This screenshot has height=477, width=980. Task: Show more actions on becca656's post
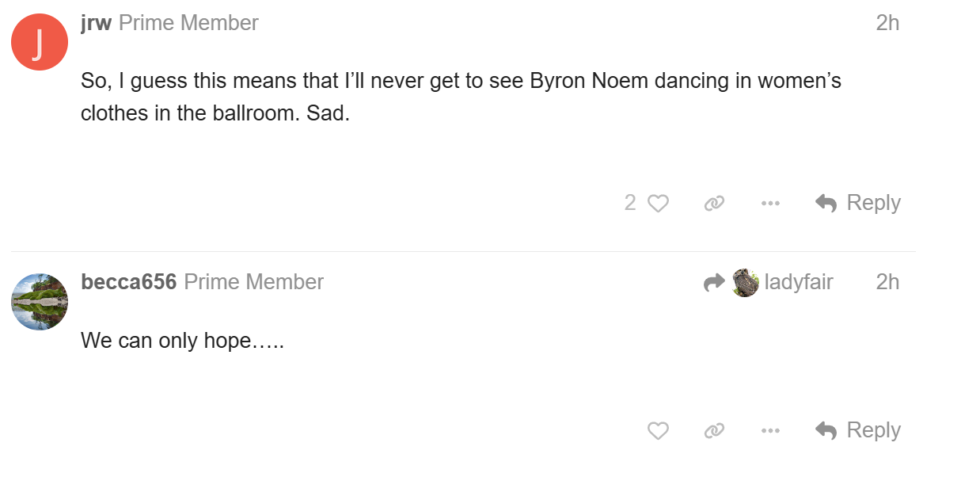click(x=770, y=431)
